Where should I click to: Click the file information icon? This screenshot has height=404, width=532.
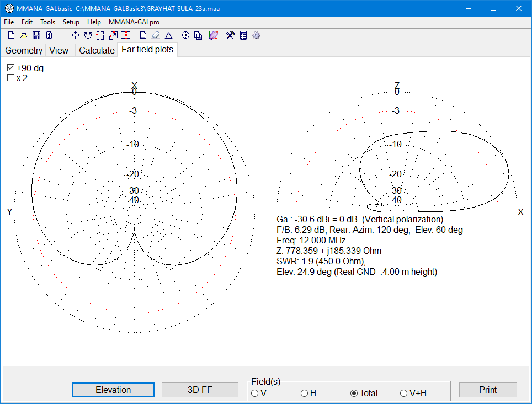pyautogui.click(x=49, y=35)
